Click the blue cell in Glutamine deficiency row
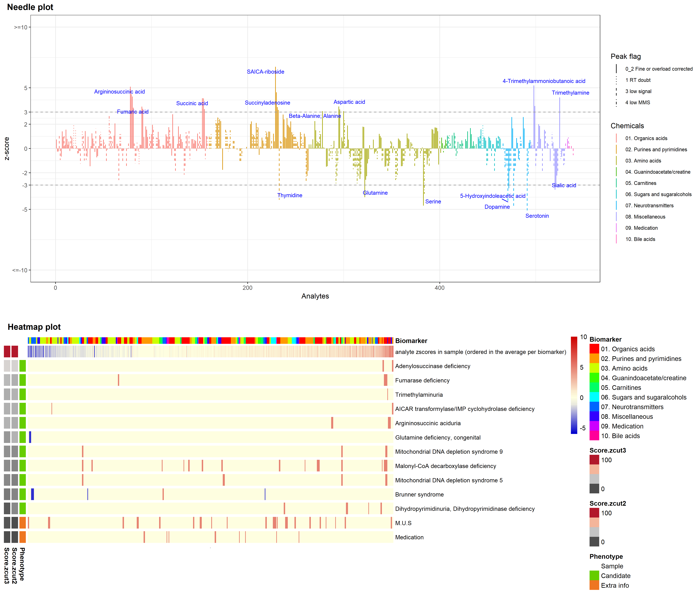This screenshot has height=607, width=700. click(x=30, y=437)
